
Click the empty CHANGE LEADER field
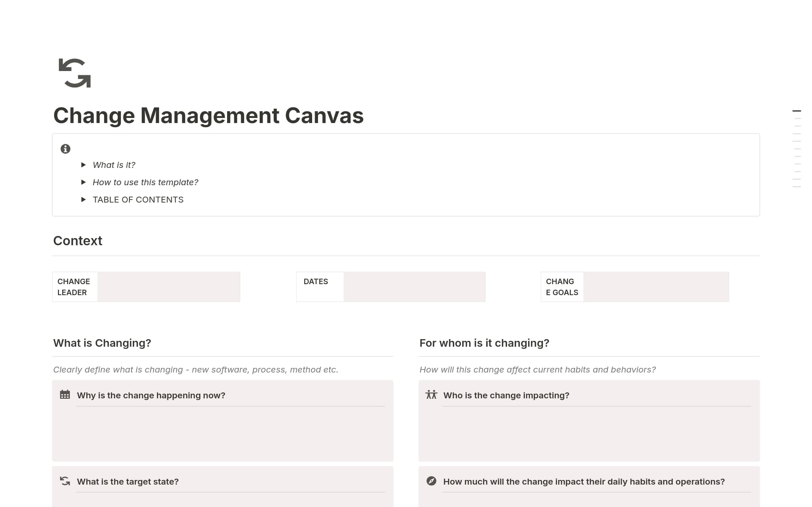pyautogui.click(x=168, y=287)
